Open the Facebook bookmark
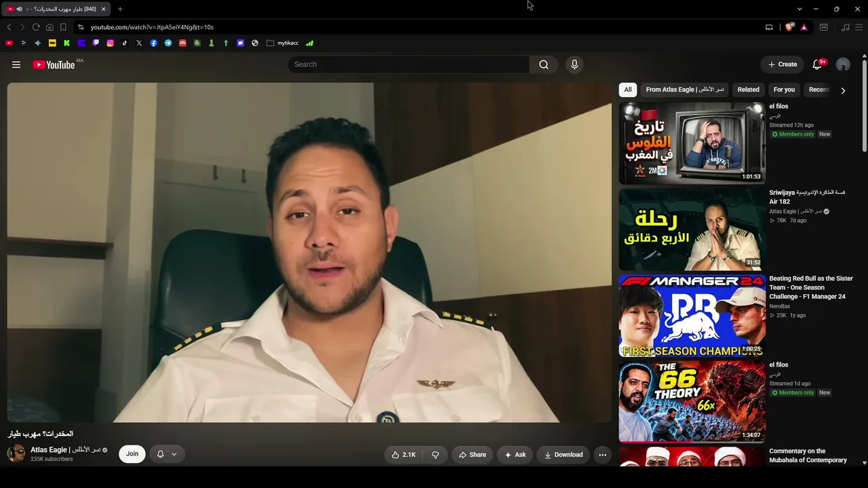Image resolution: width=868 pixels, height=488 pixels. pos(154,43)
